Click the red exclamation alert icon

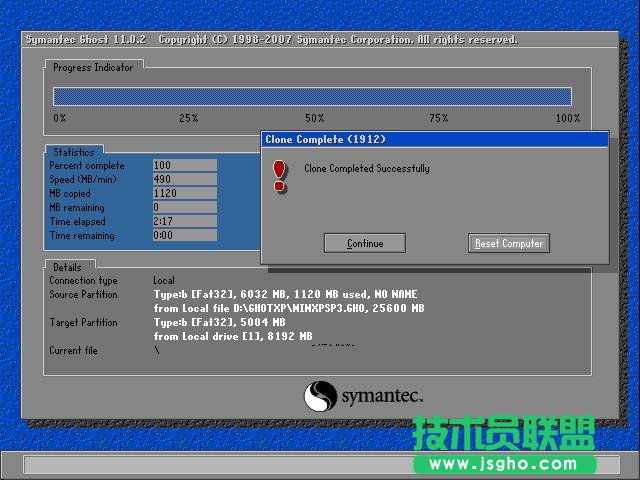click(x=280, y=173)
